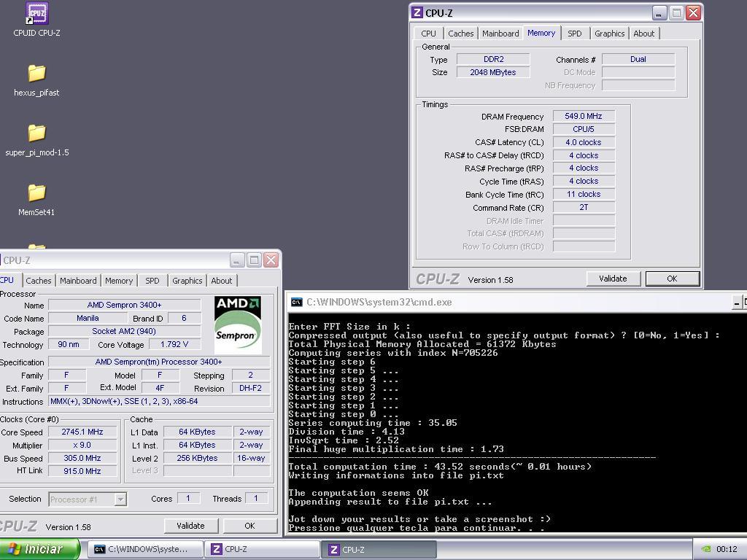This screenshot has height=560, width=747.
Task: Click the 90 nm technology value
Action: tap(69, 344)
